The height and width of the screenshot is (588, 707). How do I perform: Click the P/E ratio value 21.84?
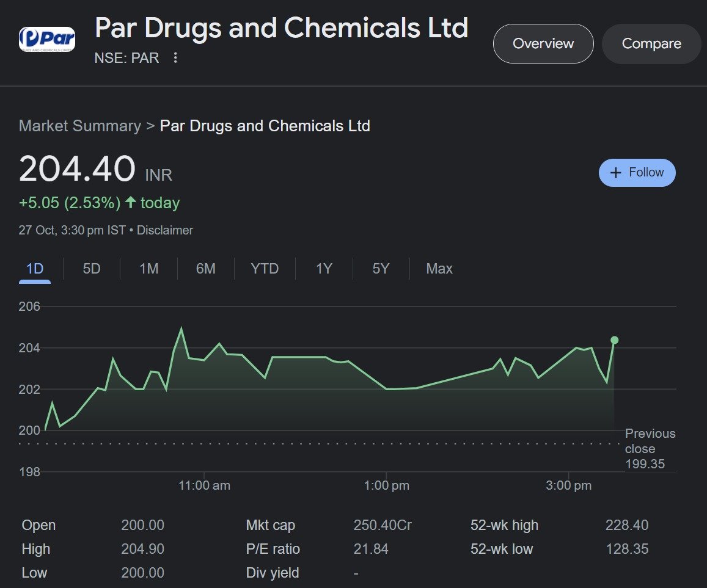point(371,549)
